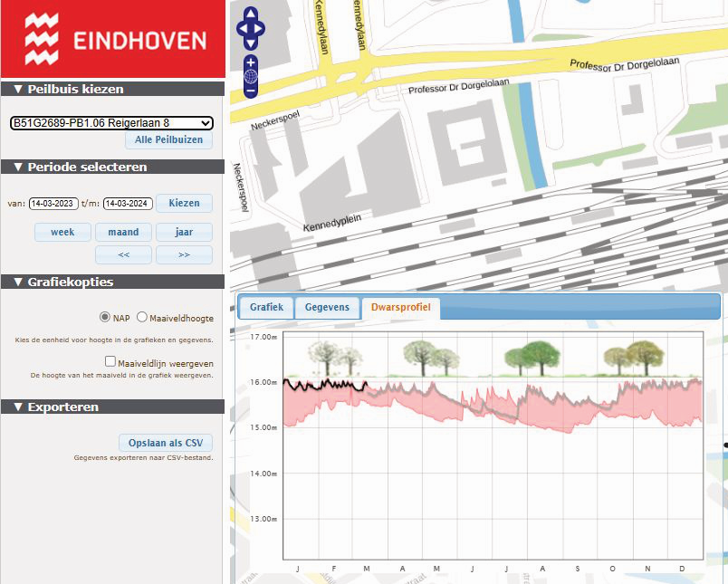Click the winter trees illustration in chart
The width and height of the screenshot is (728, 584).
pos(336,358)
